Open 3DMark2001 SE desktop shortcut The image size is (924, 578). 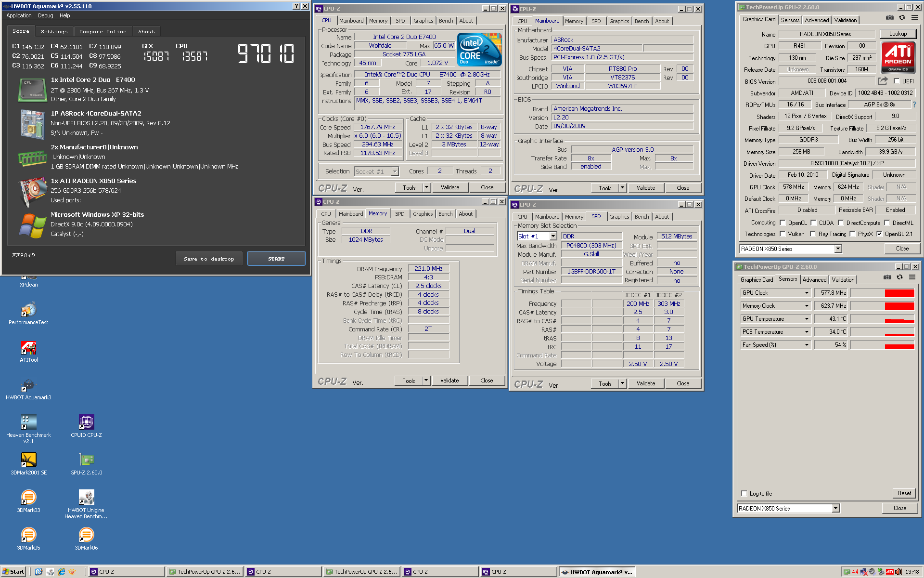pyautogui.click(x=29, y=463)
